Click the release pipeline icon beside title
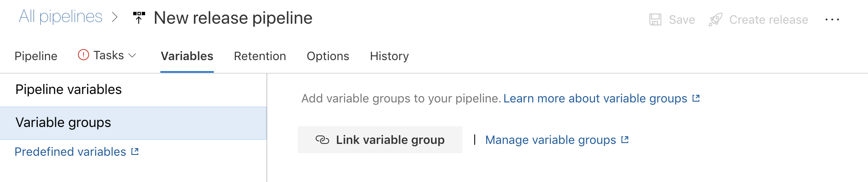Viewport: 868px width, 182px height. [x=139, y=18]
